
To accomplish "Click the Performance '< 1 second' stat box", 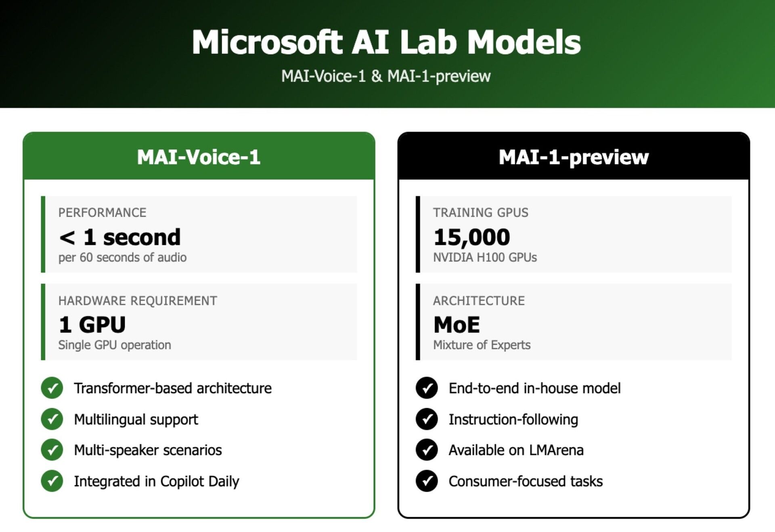I will tap(199, 234).
